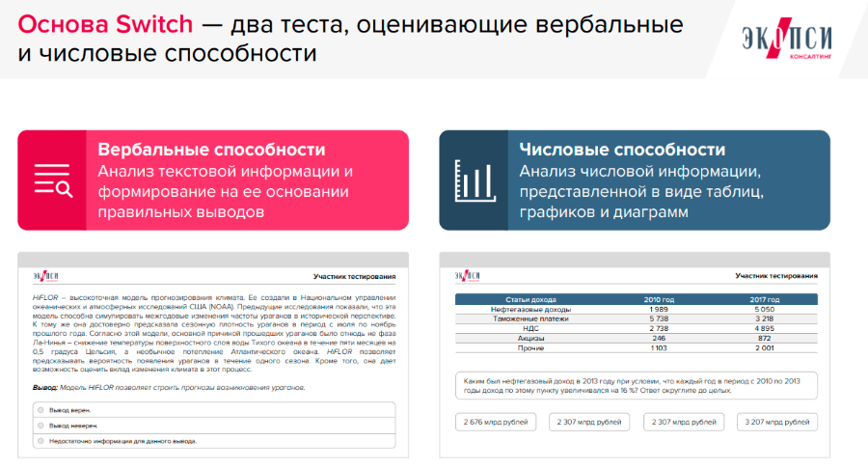Click the 'Таможенные платежи' table row label

(530, 318)
